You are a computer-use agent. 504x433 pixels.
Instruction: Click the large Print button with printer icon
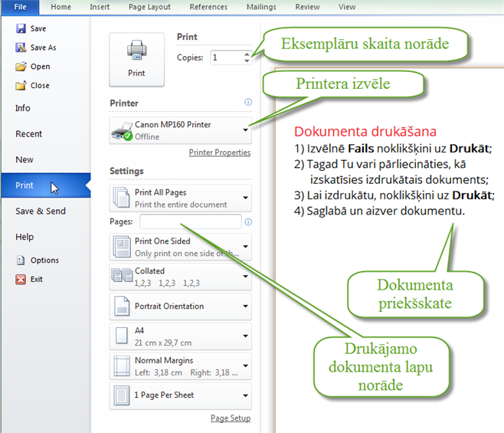(x=136, y=59)
